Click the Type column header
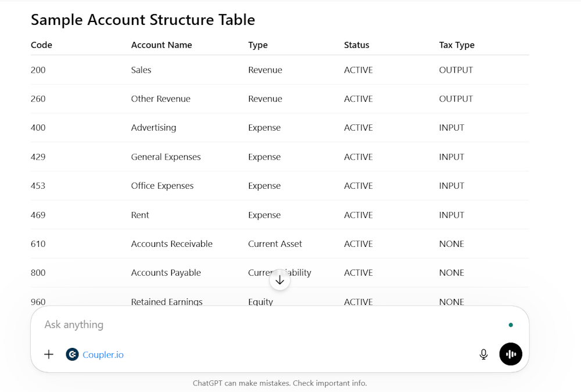 [x=258, y=45]
